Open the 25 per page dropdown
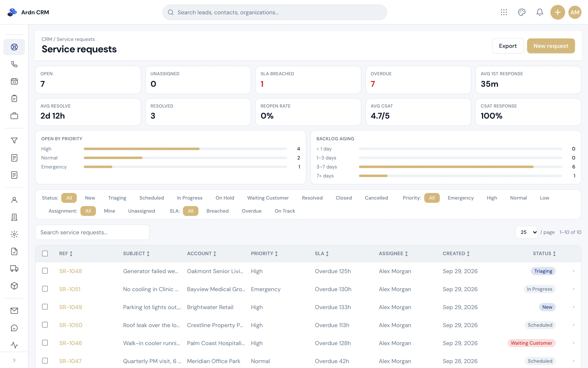Viewport: 588px width, 368px height. (x=526, y=232)
